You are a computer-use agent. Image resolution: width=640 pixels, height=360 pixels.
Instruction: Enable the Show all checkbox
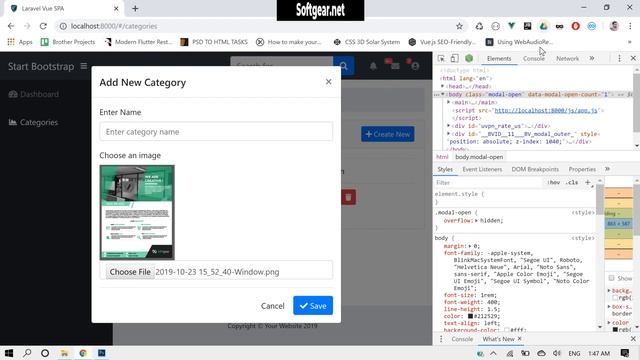[611, 278]
